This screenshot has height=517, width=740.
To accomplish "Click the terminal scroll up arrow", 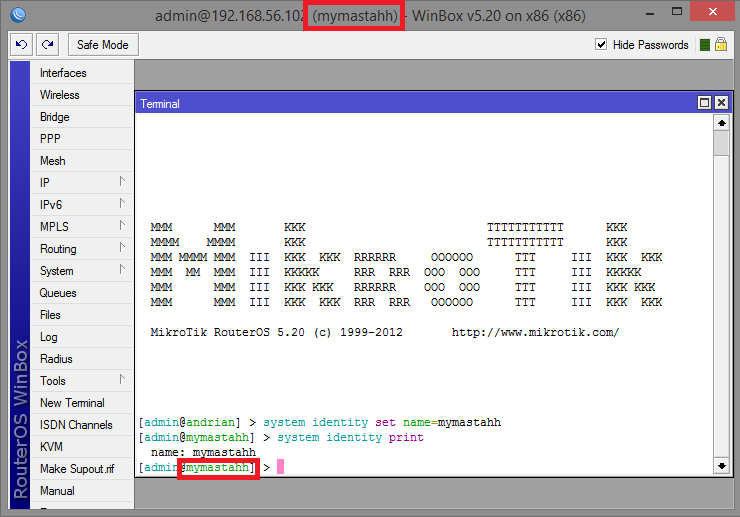I will point(721,123).
